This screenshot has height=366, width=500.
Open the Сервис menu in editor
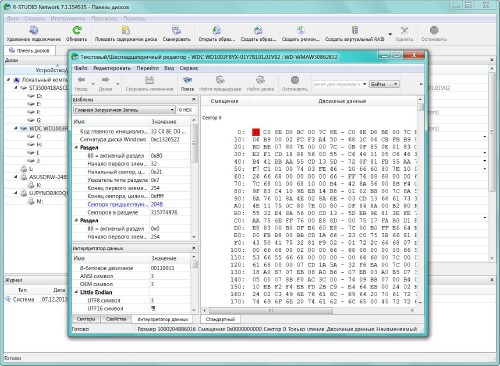pos(189,68)
